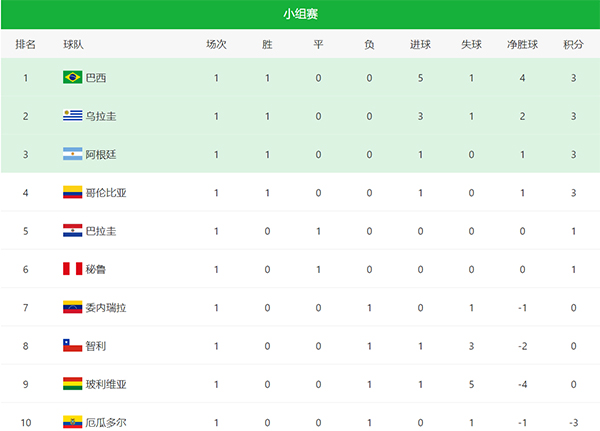Viewport: 600px width, 431px height.
Task: Click the 排名 column header
Action: tap(26, 45)
